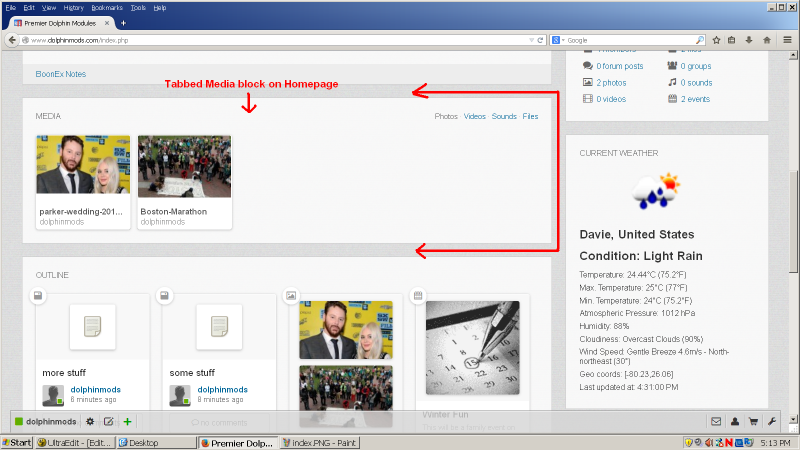Open the 0 videos link

611,98
